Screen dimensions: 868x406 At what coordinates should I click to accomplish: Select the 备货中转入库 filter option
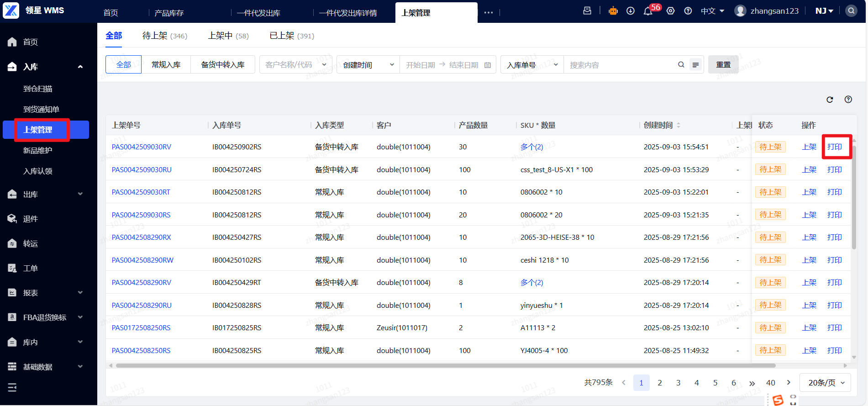click(223, 65)
